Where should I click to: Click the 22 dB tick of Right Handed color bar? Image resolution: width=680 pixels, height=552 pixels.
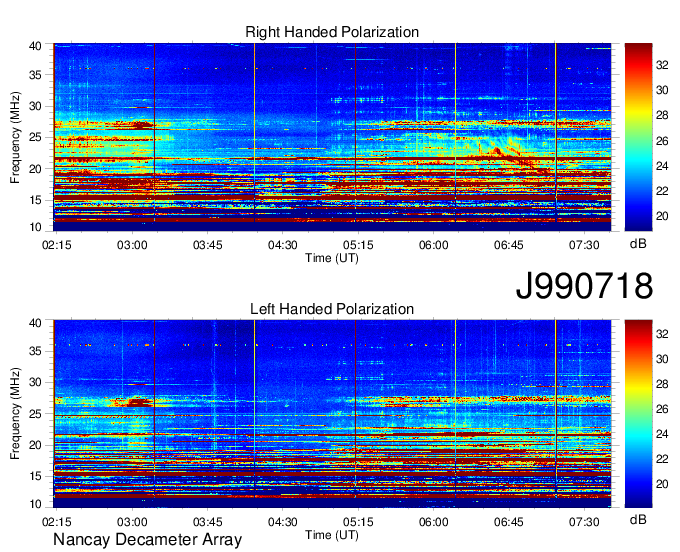click(x=662, y=191)
